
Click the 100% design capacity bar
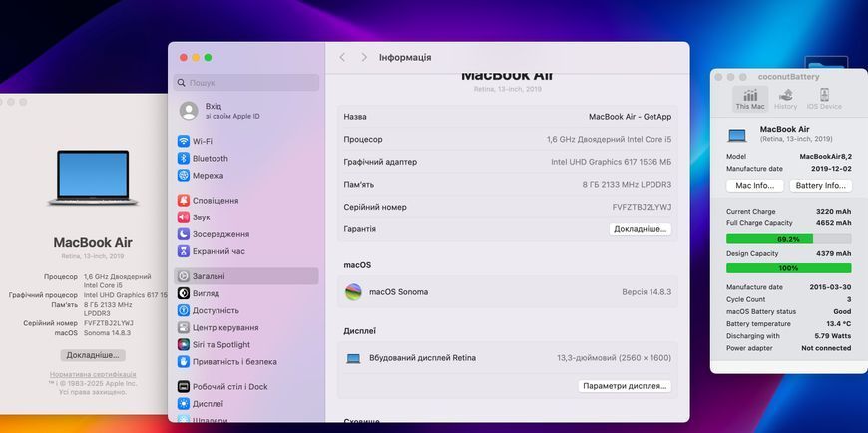tap(789, 268)
